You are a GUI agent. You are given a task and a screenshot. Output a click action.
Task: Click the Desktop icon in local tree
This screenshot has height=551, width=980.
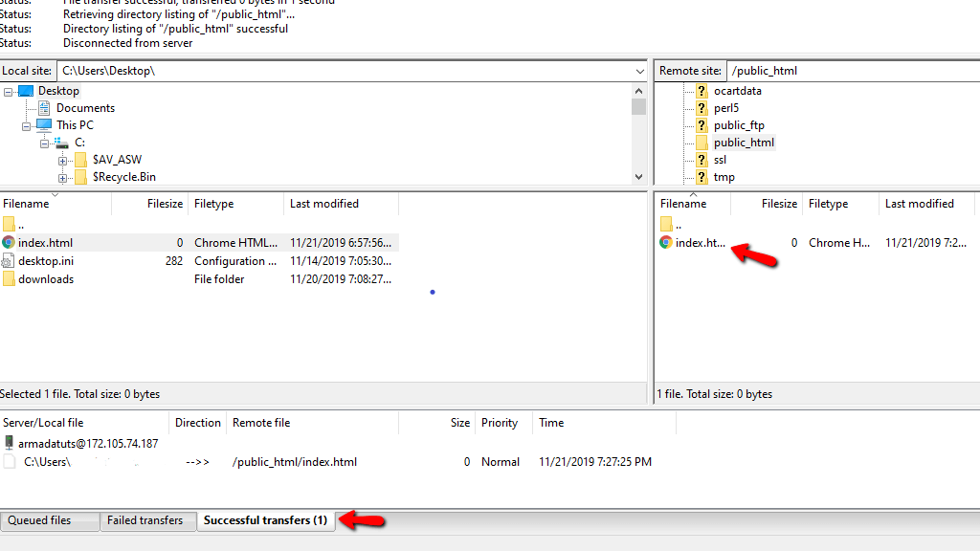[26, 91]
